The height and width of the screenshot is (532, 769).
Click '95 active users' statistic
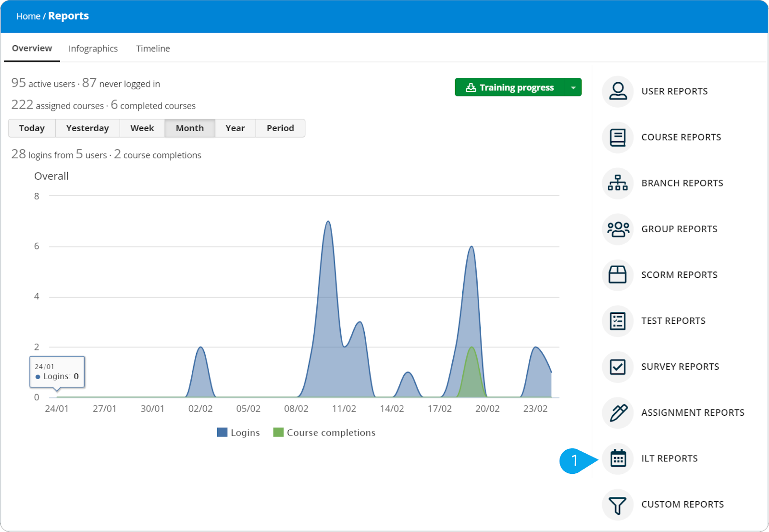coord(43,83)
